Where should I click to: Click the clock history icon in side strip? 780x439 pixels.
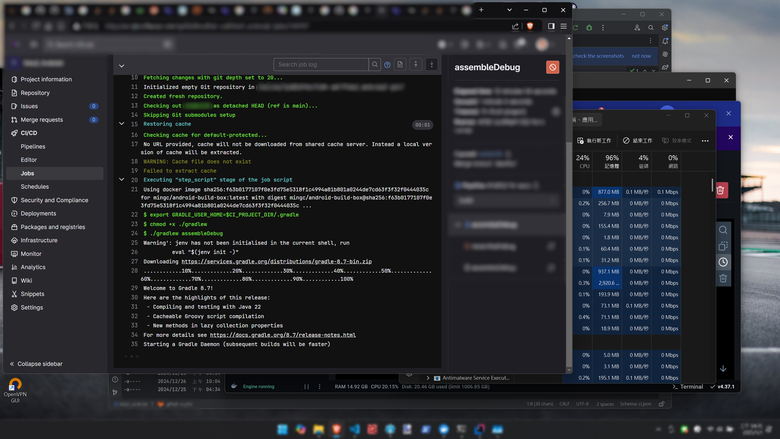pyautogui.click(x=723, y=262)
